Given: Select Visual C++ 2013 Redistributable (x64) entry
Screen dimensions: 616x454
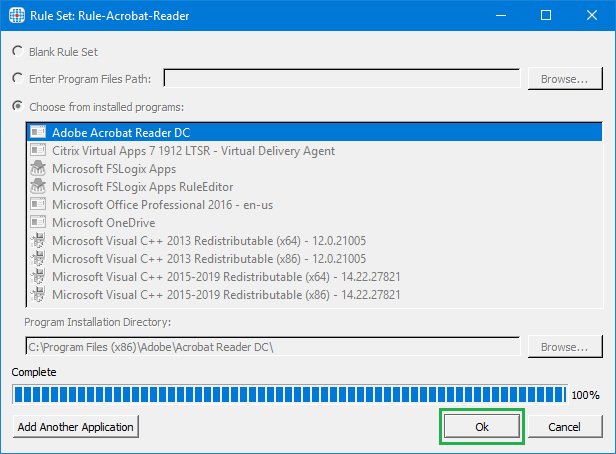Looking at the screenshot, I should coord(315,241).
